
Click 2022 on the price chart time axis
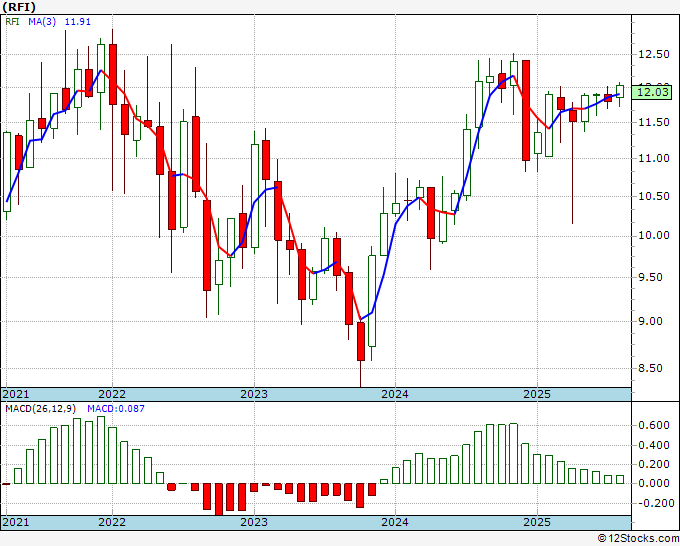(x=112, y=394)
